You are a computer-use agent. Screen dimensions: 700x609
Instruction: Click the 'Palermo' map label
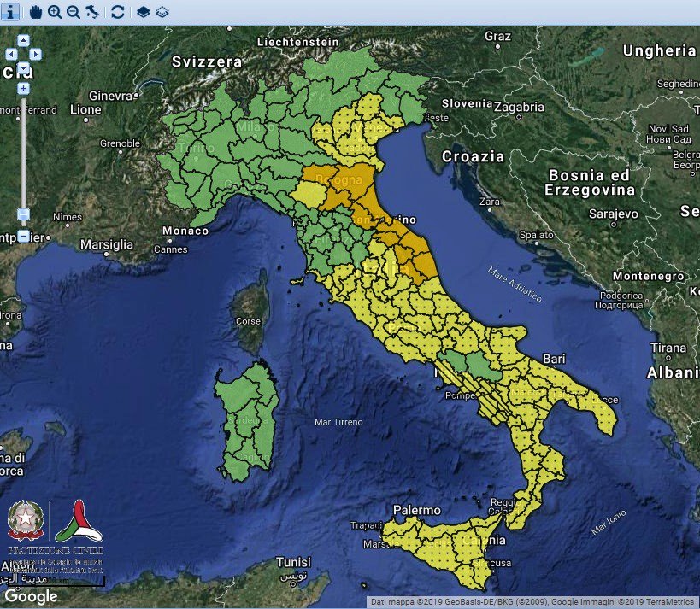tap(416, 510)
